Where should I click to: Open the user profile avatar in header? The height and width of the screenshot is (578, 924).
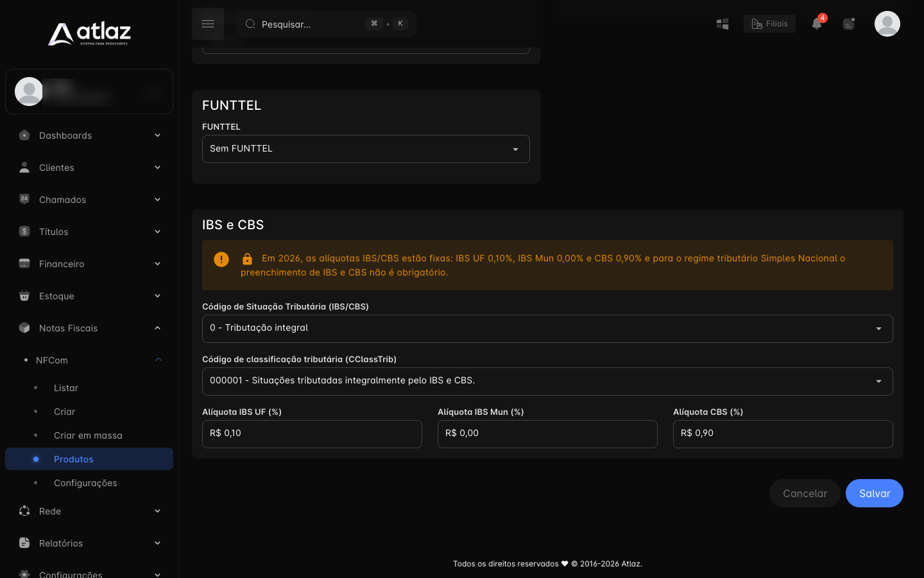(887, 24)
